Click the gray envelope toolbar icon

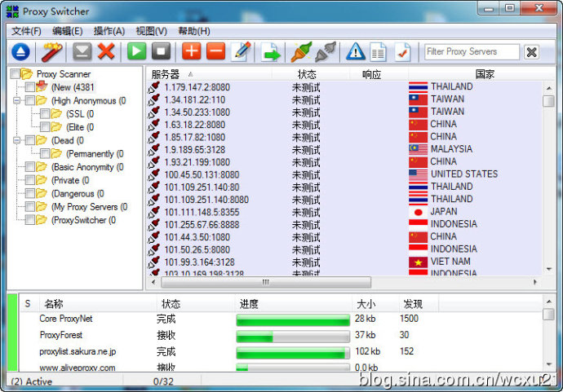coord(82,51)
